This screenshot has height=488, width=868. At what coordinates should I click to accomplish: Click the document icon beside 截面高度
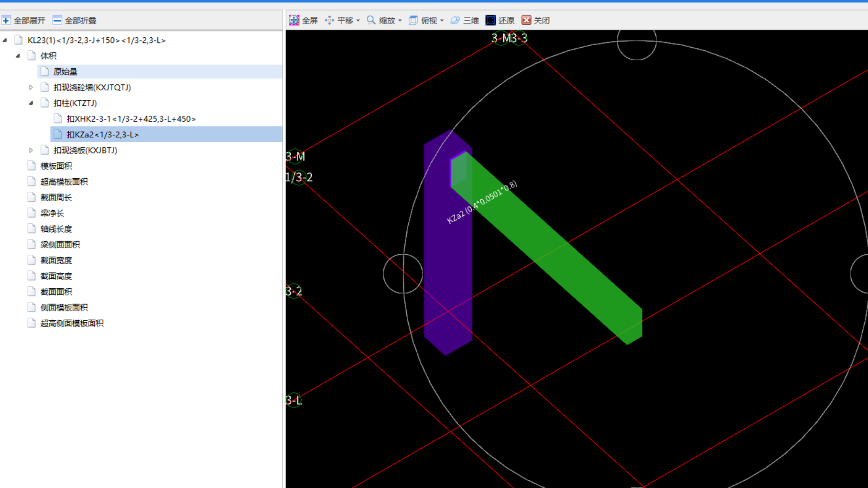pos(31,276)
